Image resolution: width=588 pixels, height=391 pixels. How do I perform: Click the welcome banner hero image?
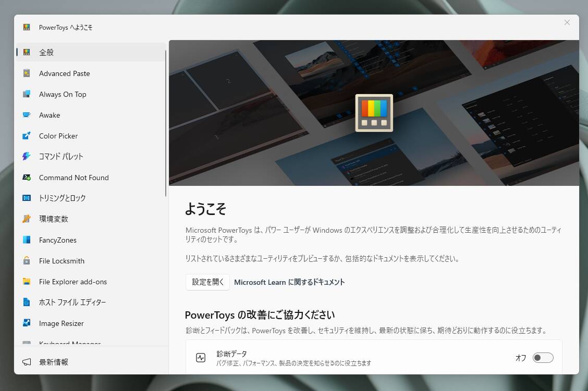[374, 113]
